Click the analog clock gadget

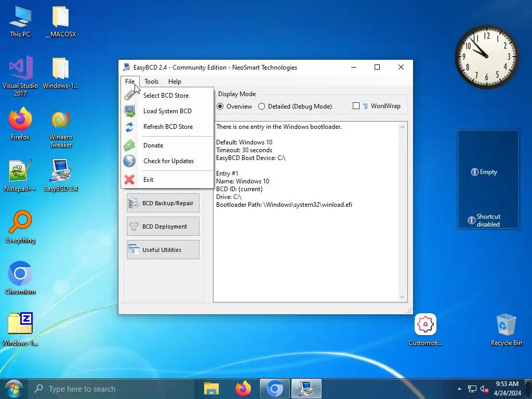tap(486, 56)
